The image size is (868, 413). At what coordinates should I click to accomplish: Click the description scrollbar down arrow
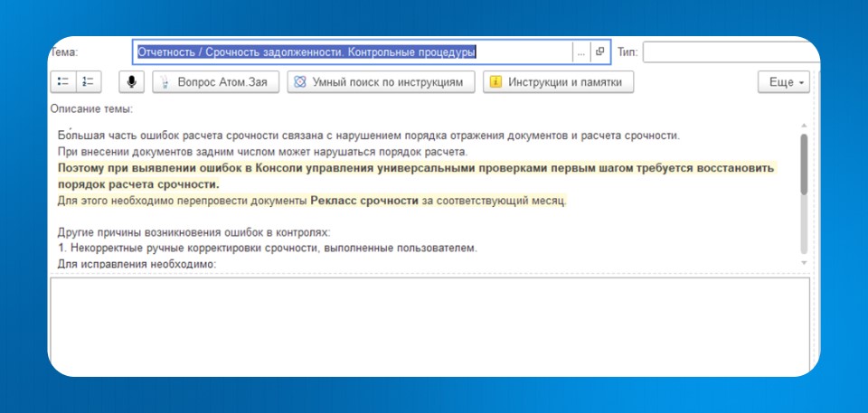click(x=804, y=262)
